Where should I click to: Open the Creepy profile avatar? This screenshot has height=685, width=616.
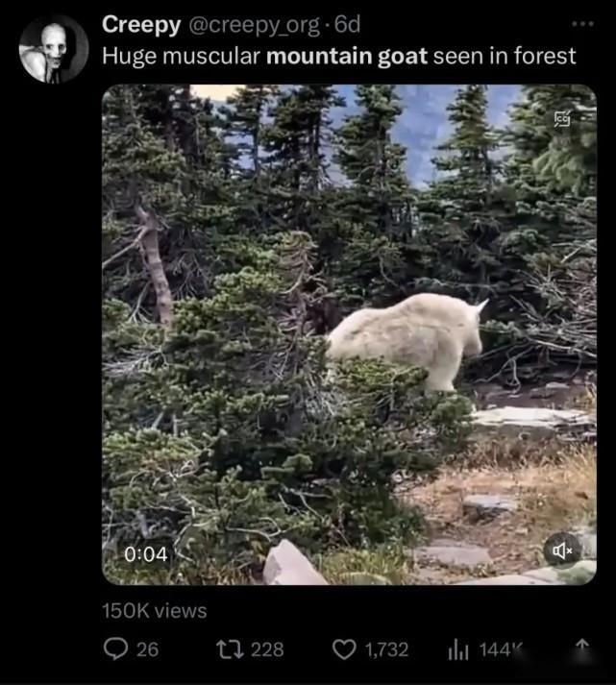click(53, 49)
